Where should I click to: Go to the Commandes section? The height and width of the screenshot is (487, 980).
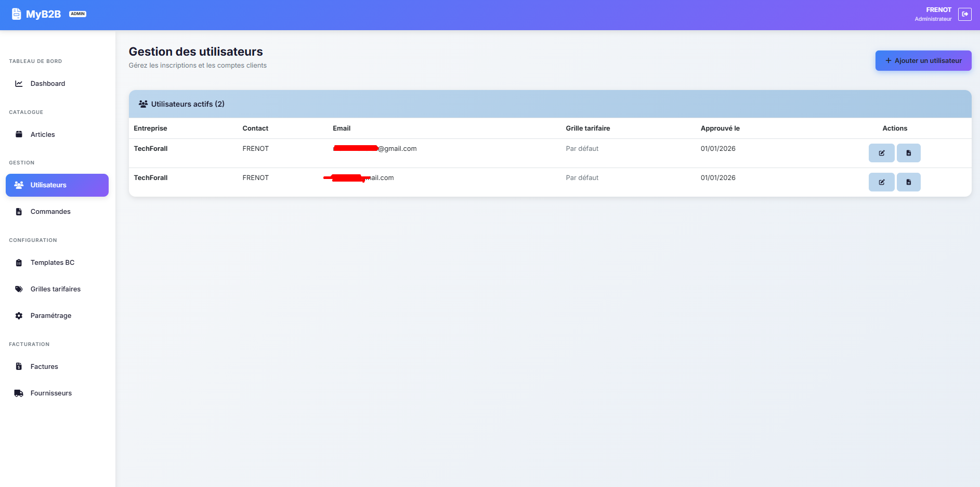coord(50,212)
